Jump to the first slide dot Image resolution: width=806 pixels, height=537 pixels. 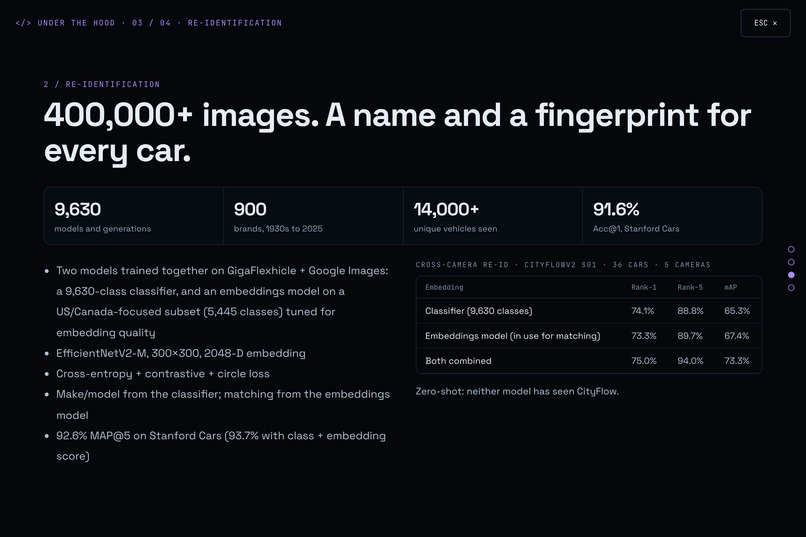tap(791, 249)
